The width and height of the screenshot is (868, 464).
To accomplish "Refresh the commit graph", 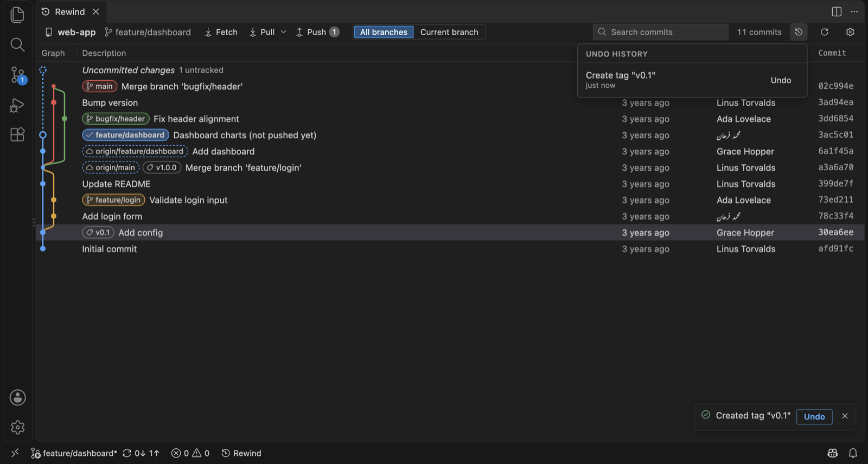I will point(824,32).
